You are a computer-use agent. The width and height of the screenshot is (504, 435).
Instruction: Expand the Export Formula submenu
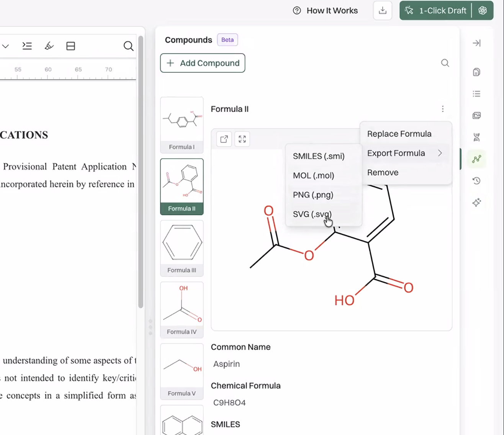click(406, 153)
